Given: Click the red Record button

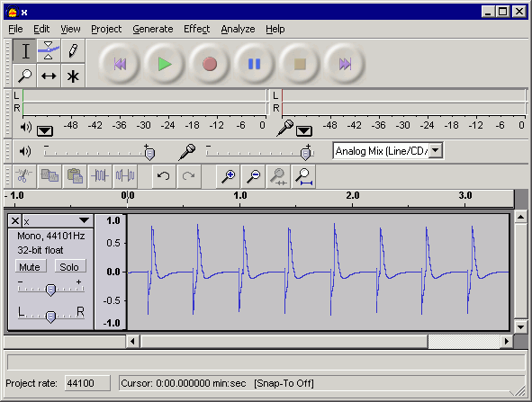Looking at the screenshot, I should (x=210, y=64).
